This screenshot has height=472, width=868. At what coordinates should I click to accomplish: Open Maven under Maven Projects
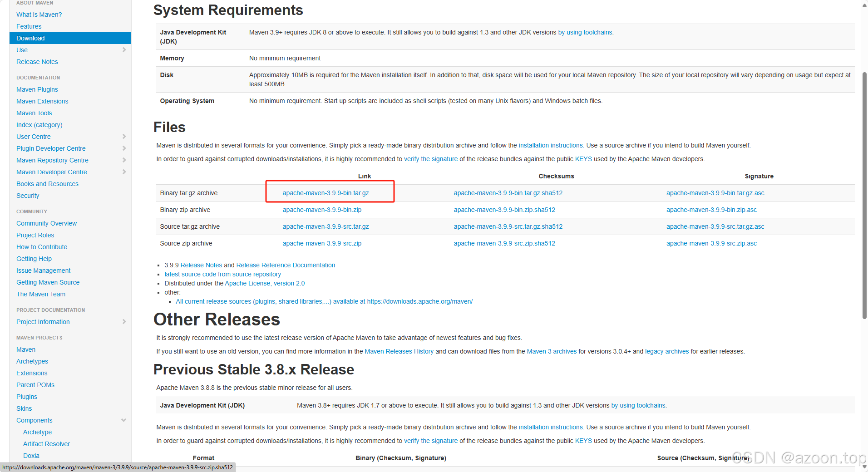26,349
